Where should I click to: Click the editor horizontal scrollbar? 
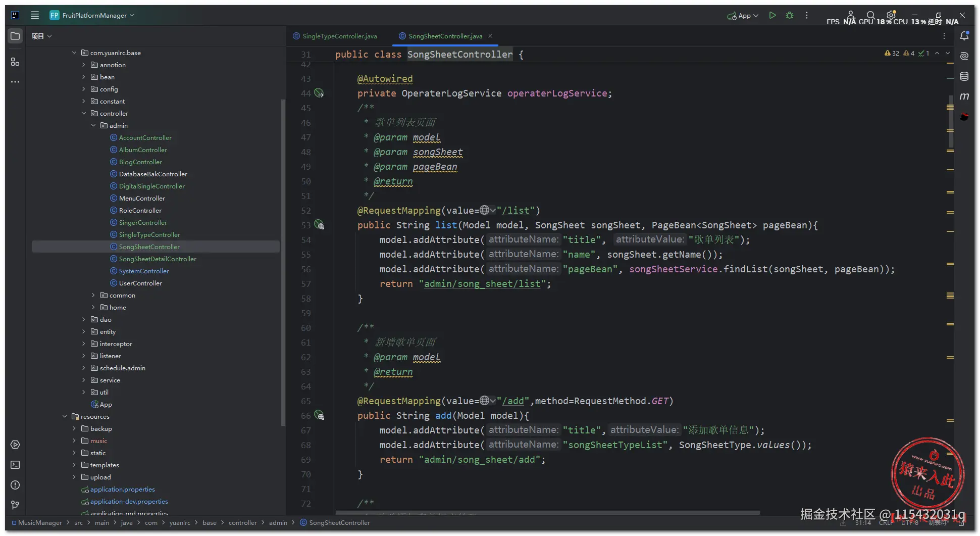[x=548, y=513]
